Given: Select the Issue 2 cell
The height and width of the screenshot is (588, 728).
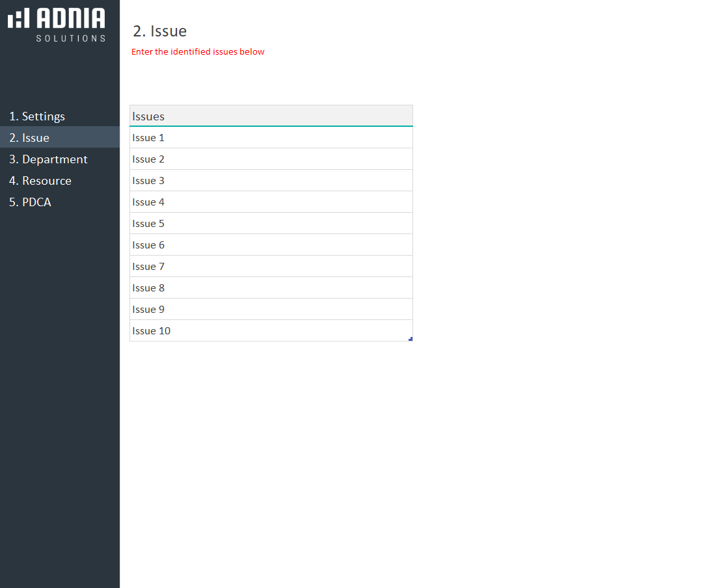Looking at the screenshot, I should [x=271, y=159].
